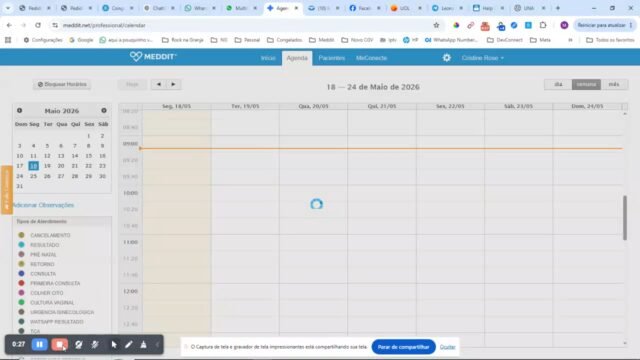Select day 31 in mini calendar
Screen dimensions: 640x360
click(20, 186)
